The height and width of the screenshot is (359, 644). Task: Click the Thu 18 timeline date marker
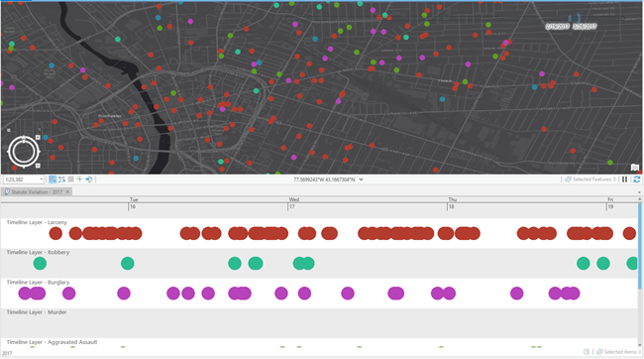tap(452, 203)
